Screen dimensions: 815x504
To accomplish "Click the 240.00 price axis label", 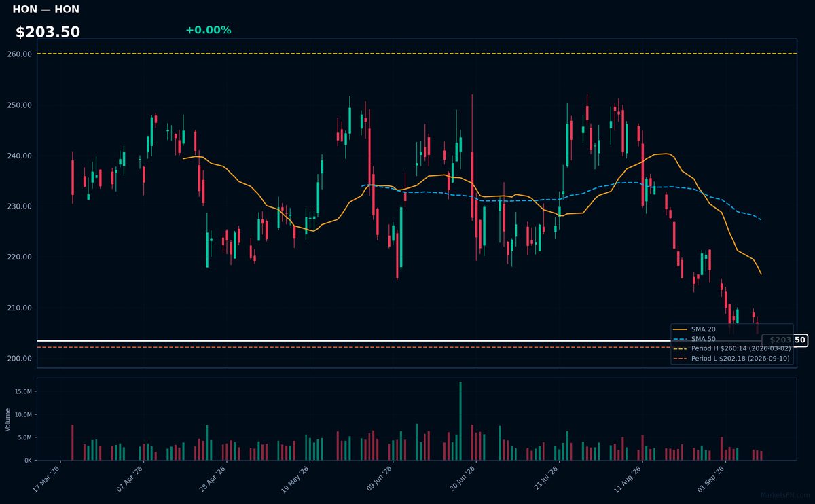I will point(20,156).
